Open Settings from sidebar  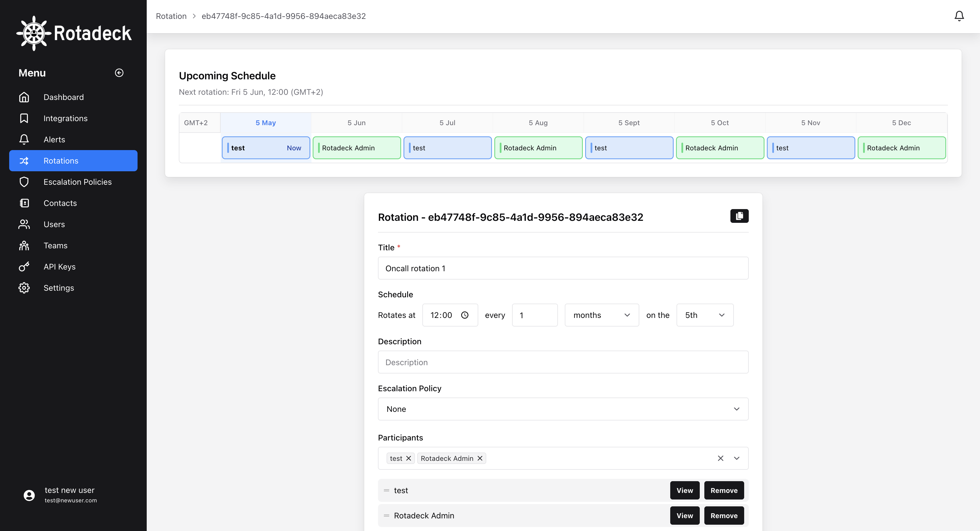(73, 288)
